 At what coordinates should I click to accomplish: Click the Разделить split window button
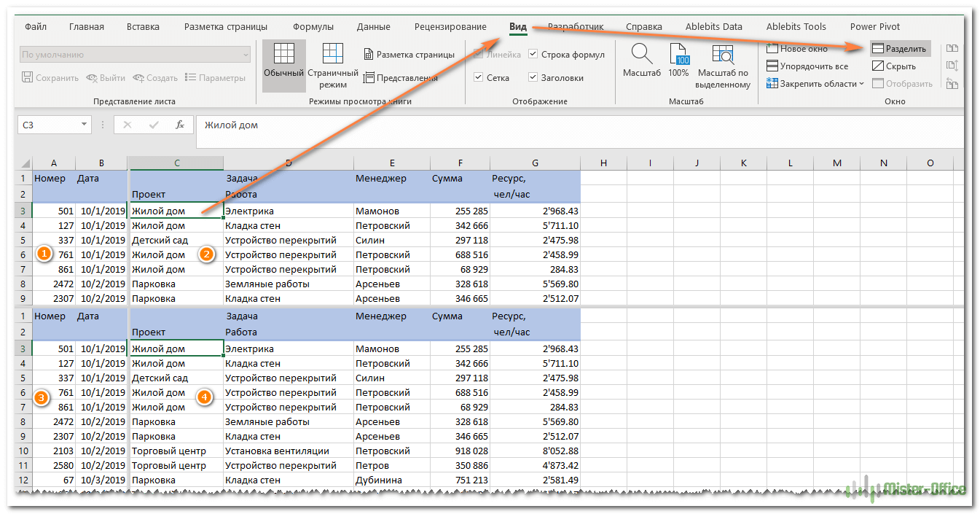900,49
